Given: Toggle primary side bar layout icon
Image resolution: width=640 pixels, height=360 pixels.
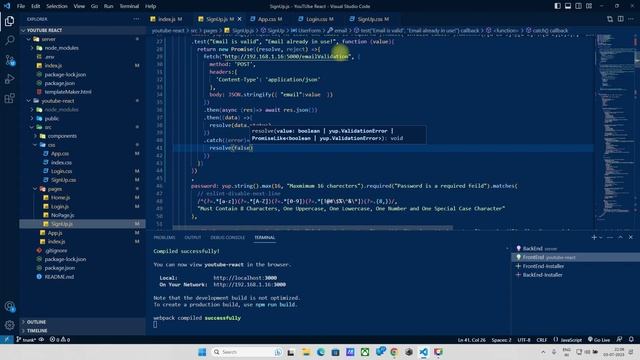Looking at the screenshot, I should [558, 6].
